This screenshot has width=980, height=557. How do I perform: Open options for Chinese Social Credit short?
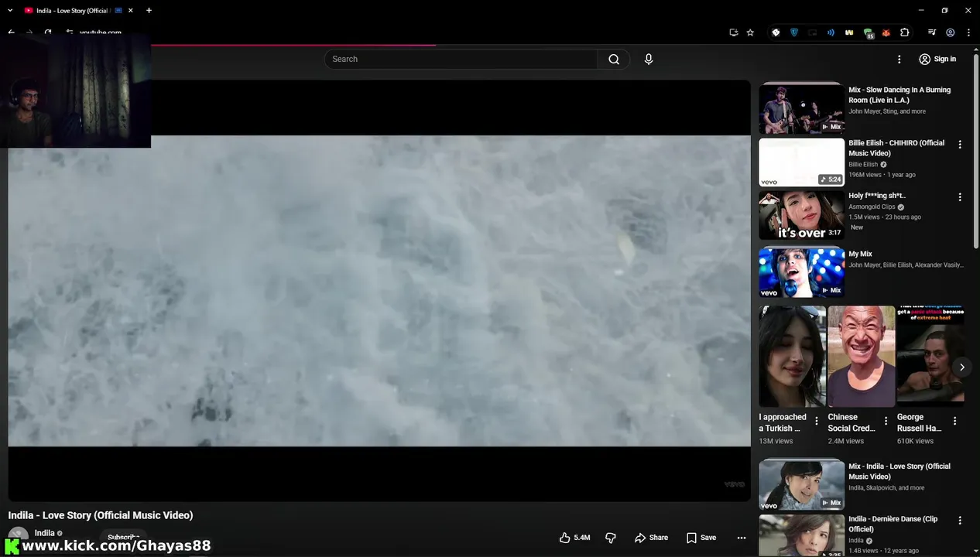886,421
